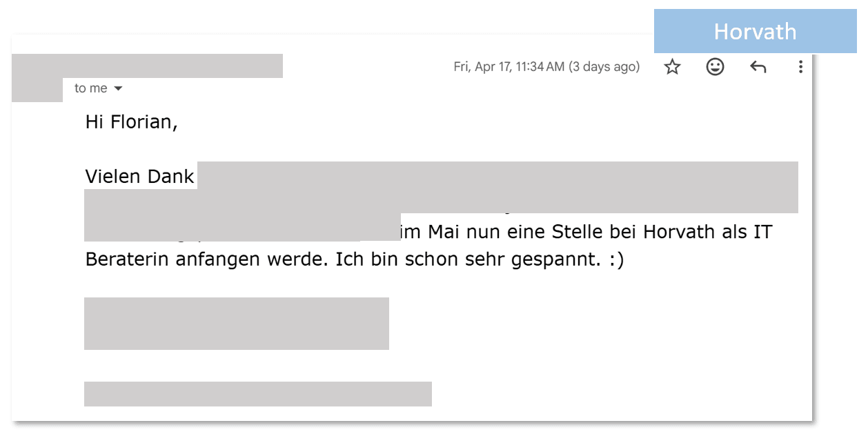Star this email message
The image size is (868, 432).
(x=672, y=67)
